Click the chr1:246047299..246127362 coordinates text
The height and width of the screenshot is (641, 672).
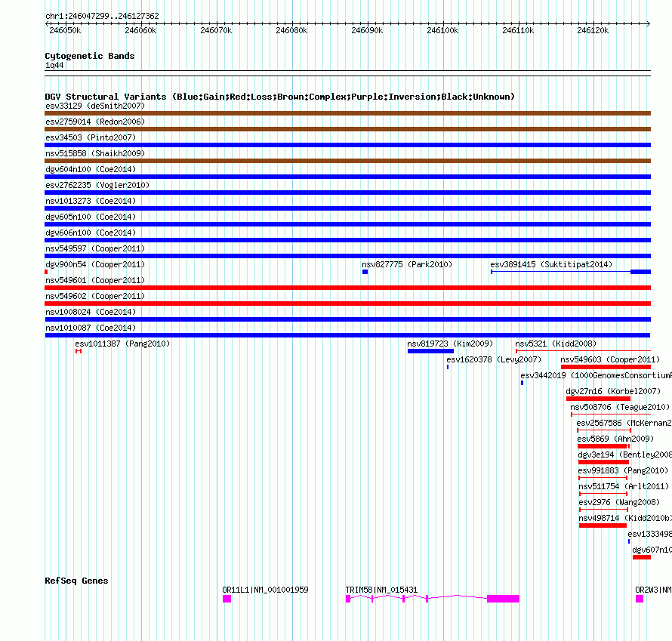(x=102, y=17)
